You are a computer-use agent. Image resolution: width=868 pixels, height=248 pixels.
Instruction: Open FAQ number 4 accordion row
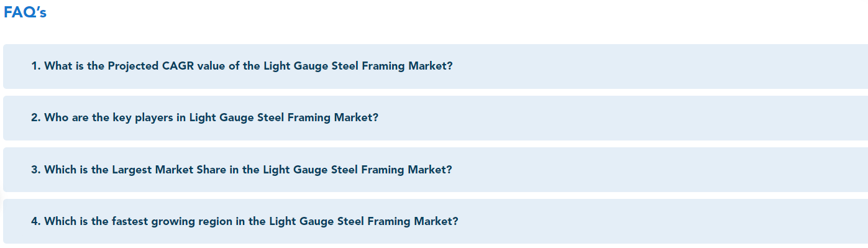435,221
